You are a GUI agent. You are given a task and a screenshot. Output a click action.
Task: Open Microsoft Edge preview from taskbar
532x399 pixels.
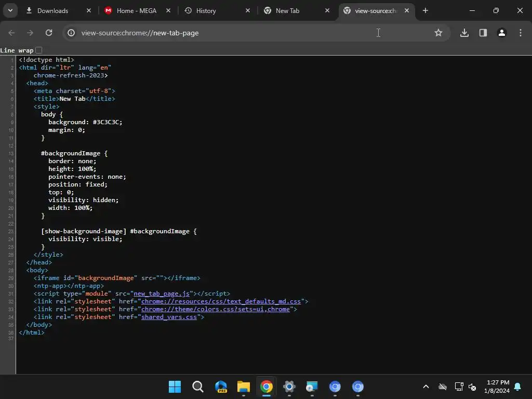tap(221, 387)
